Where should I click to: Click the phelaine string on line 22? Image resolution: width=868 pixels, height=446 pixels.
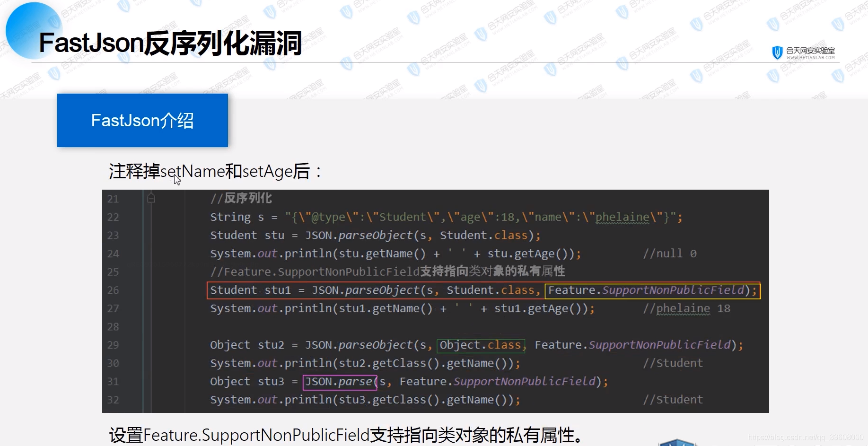click(621, 217)
